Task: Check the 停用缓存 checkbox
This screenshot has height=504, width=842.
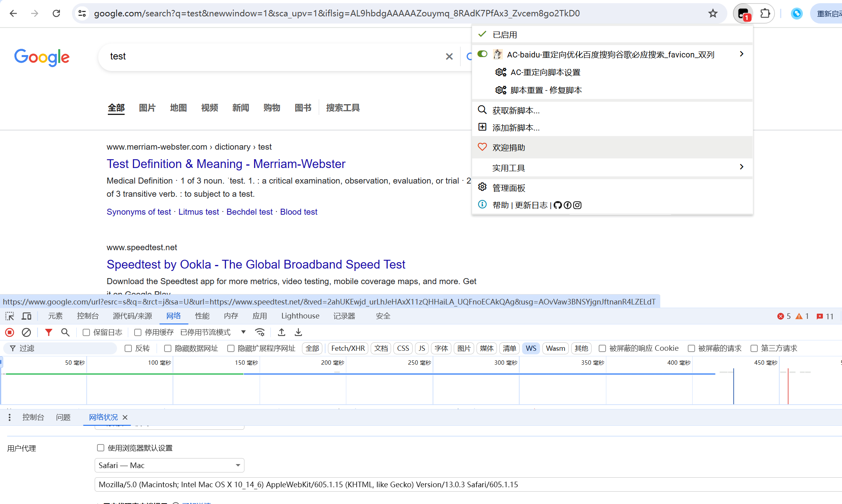Action: coord(138,332)
